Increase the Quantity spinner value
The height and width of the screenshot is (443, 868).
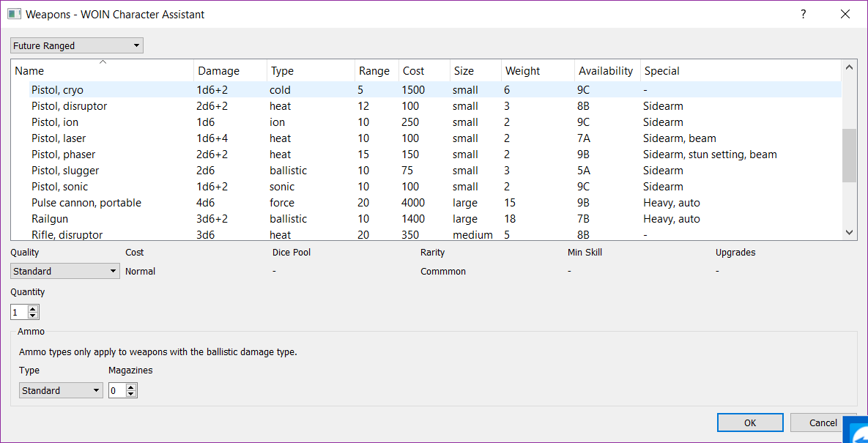[x=33, y=309]
